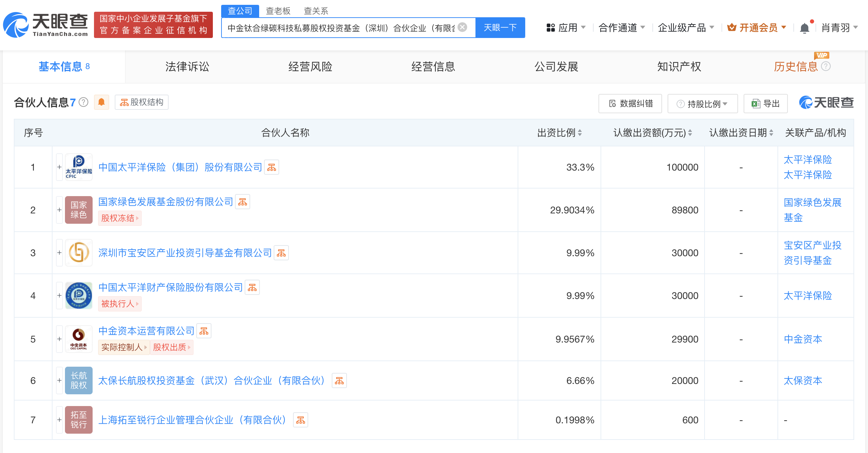Clear the search box with the X

pos(461,27)
